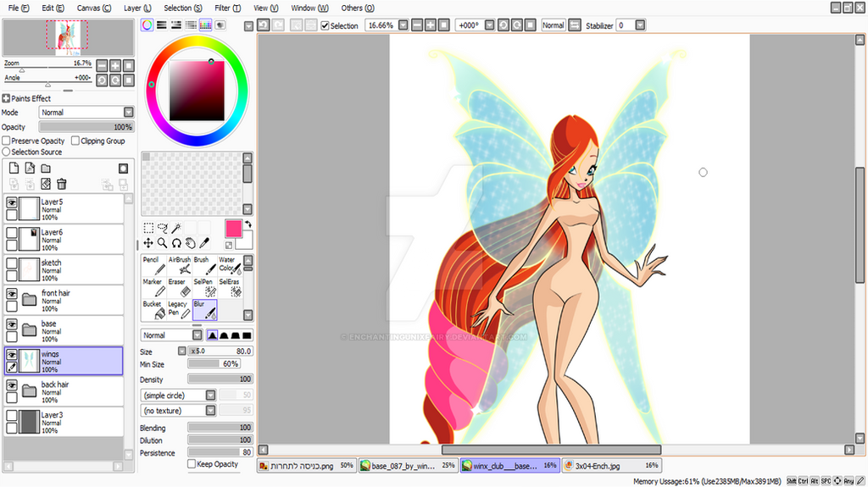Select the rectangular Selection tool
868x487 pixels.
(148, 228)
